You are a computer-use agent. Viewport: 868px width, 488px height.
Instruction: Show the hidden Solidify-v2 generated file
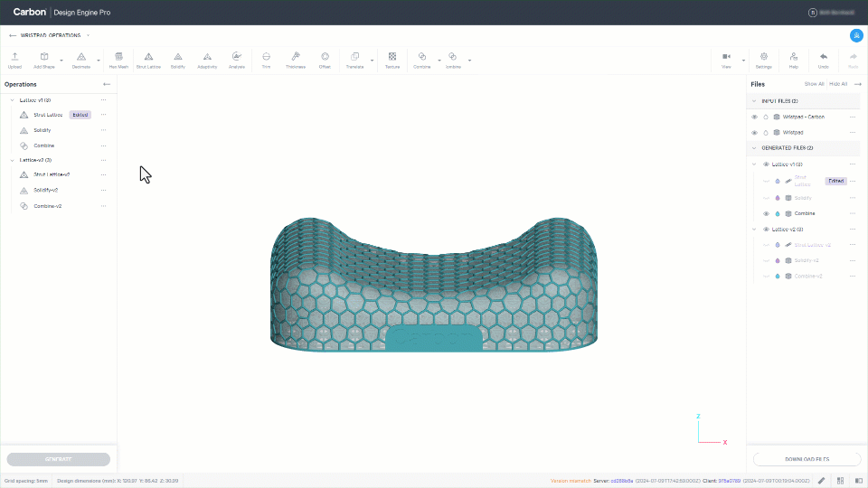coord(767,260)
